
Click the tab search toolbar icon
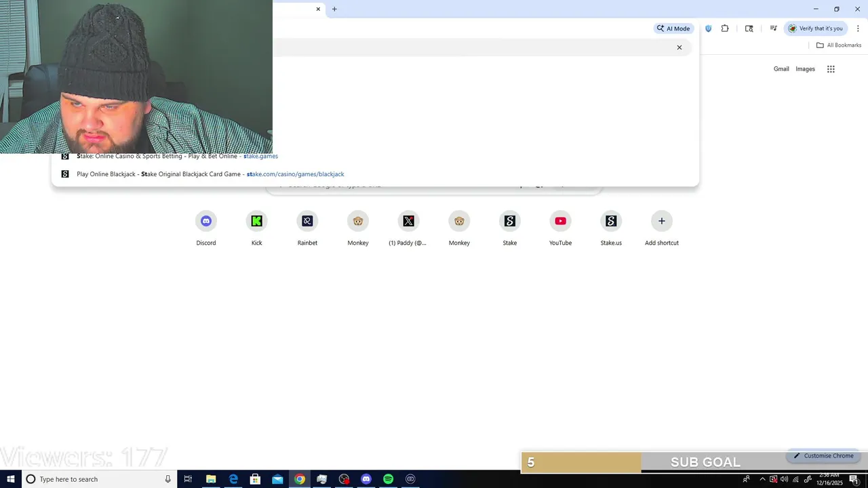[749, 28]
